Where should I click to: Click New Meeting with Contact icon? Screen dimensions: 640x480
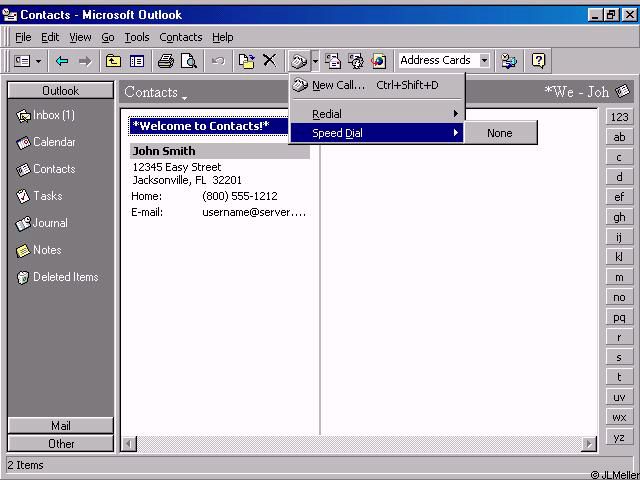356,61
